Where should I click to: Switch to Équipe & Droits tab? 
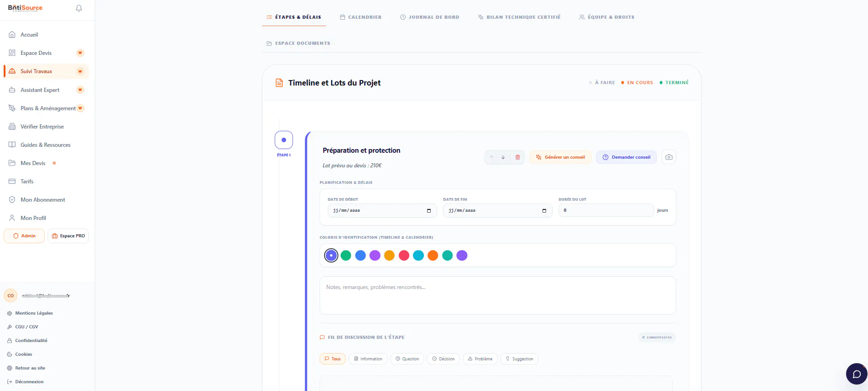[x=607, y=17]
